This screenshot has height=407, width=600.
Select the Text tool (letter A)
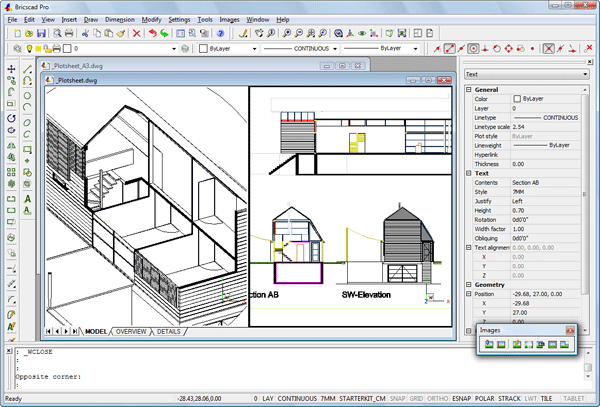[27, 199]
